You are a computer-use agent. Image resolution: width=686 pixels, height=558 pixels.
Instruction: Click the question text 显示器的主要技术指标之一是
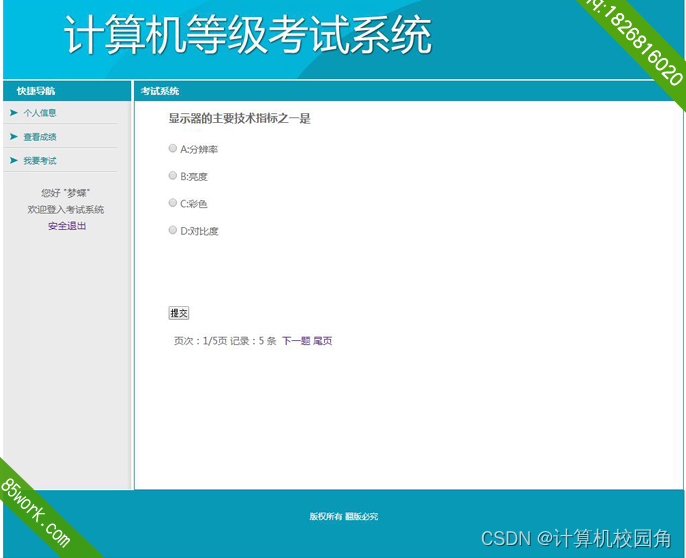(239, 118)
